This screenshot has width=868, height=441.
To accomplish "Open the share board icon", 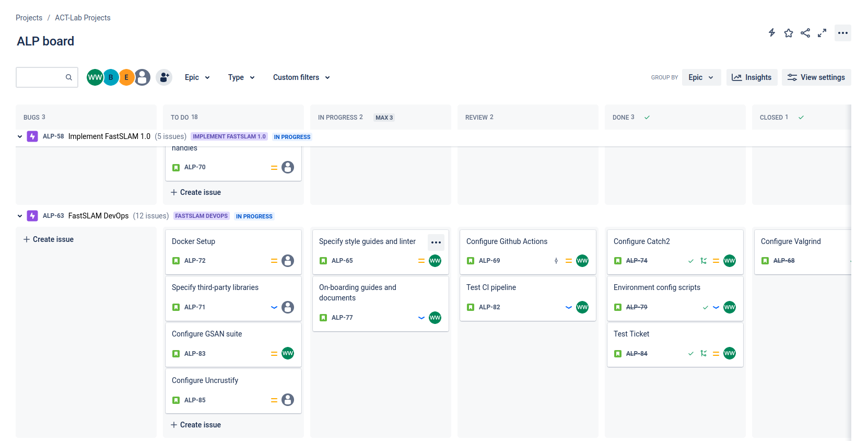I will coord(805,33).
